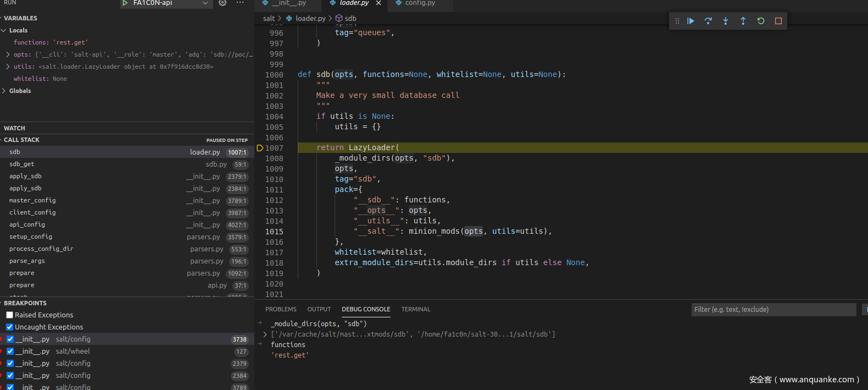Click the Continue debug button
The image size is (868, 390).
point(691,21)
